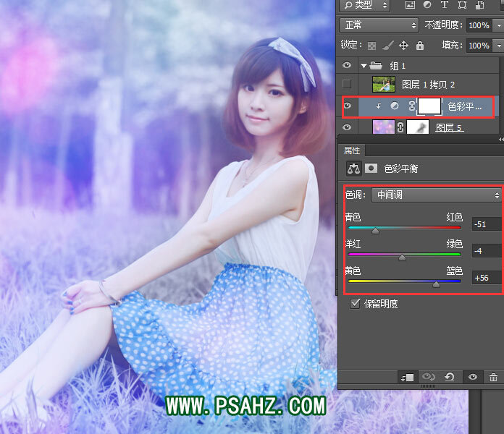Click the lock all padlock icon
This screenshot has height=434, width=504.
[419, 45]
